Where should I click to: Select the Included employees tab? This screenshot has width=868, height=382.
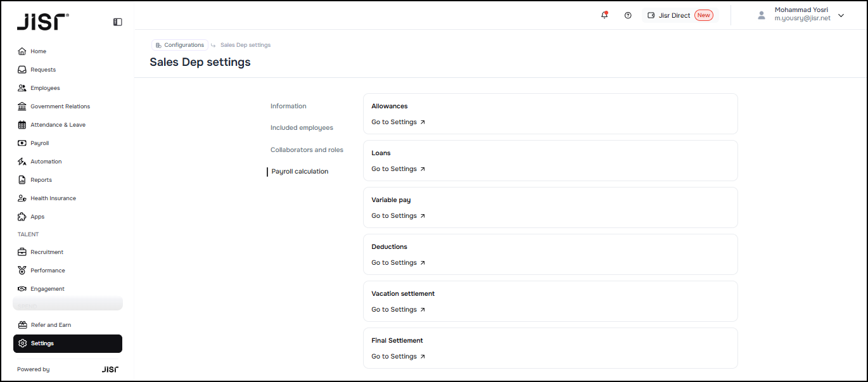click(x=302, y=128)
